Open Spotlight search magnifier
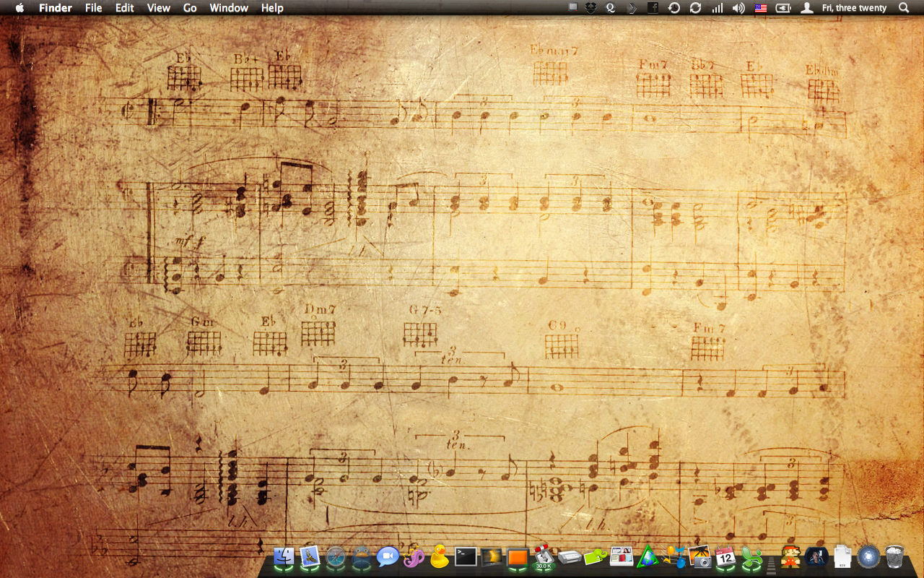Image resolution: width=924 pixels, height=578 pixels. point(904,8)
